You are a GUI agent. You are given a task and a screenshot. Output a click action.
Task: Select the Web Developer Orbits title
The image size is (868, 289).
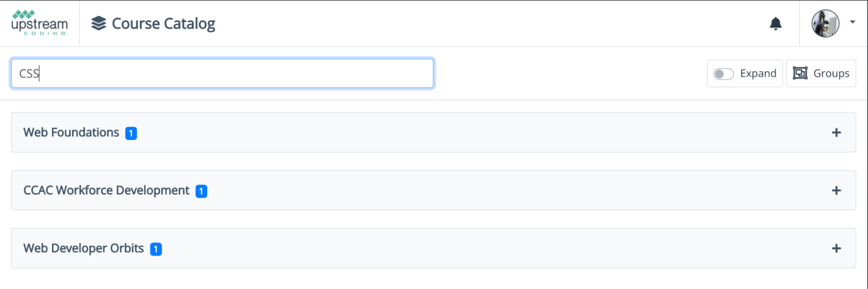click(83, 248)
